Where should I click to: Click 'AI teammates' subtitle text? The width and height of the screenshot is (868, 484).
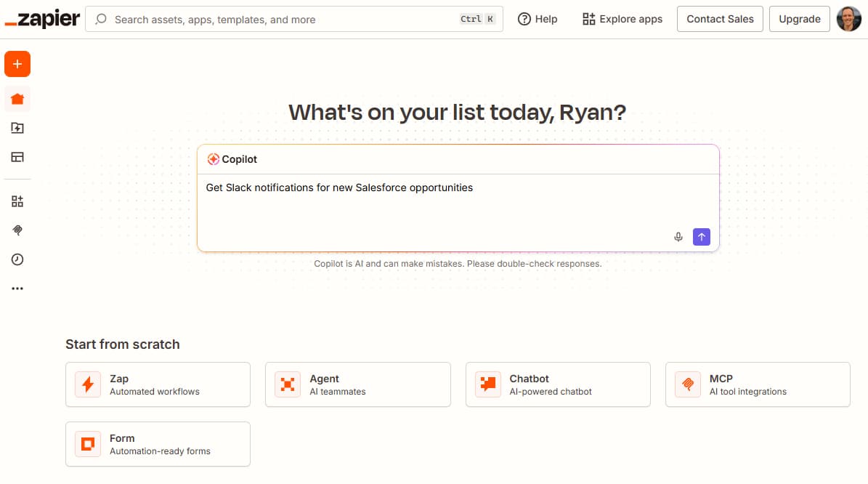click(x=338, y=392)
